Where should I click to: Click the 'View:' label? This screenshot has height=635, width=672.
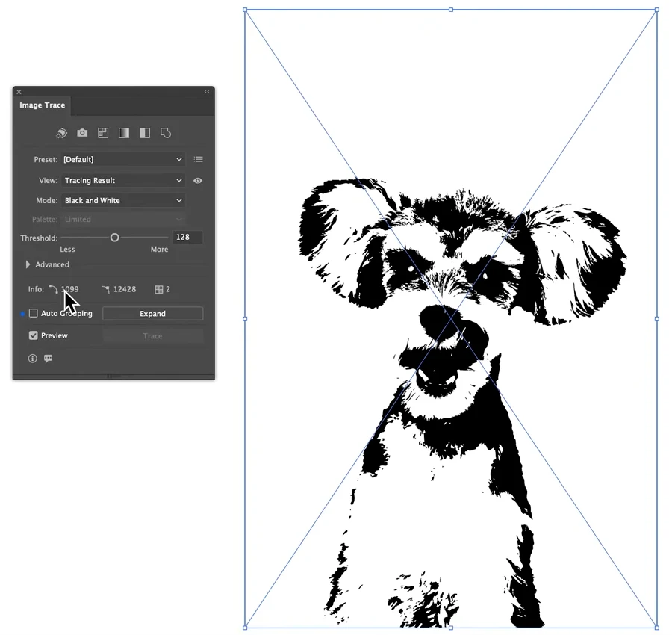[48, 181]
